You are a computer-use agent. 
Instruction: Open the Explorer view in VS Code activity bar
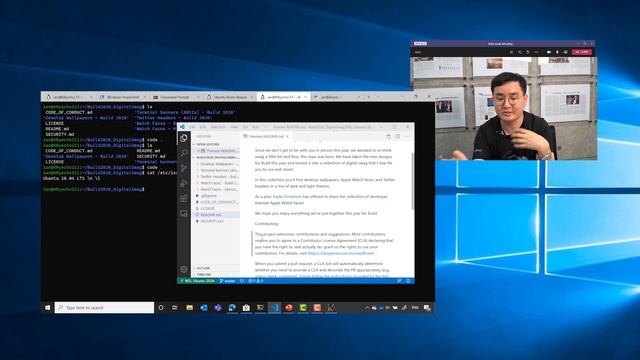[x=184, y=138]
